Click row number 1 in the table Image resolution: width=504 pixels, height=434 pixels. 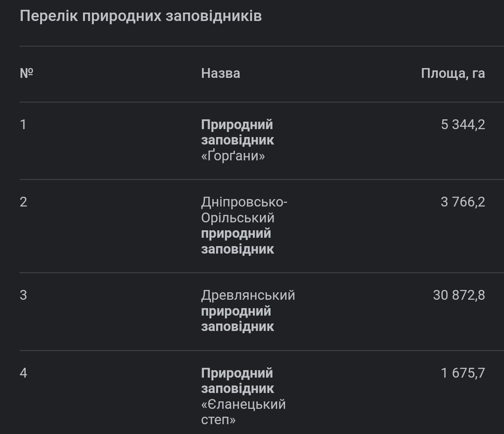(23, 124)
